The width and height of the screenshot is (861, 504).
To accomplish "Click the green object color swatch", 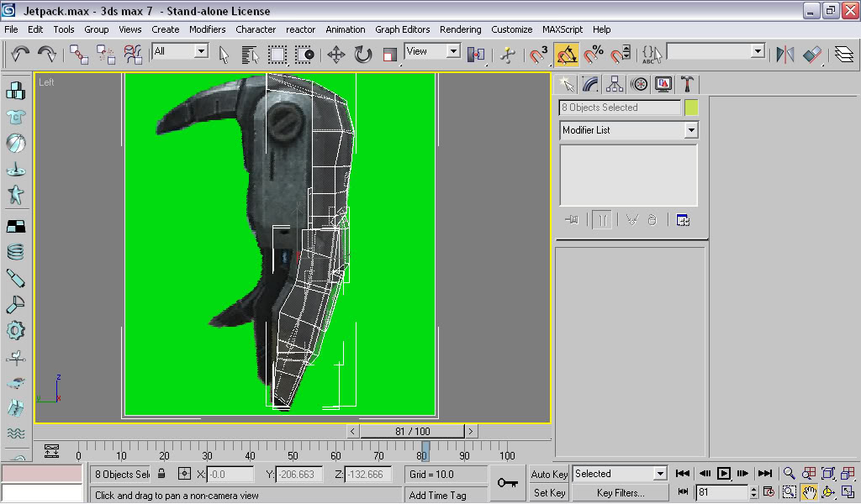I will 691,108.
